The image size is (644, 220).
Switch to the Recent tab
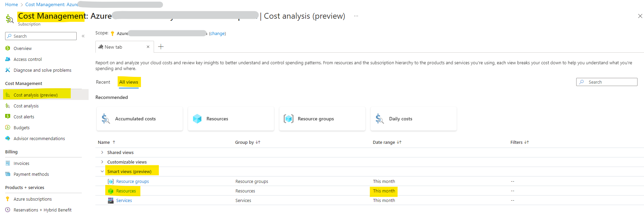point(103,82)
